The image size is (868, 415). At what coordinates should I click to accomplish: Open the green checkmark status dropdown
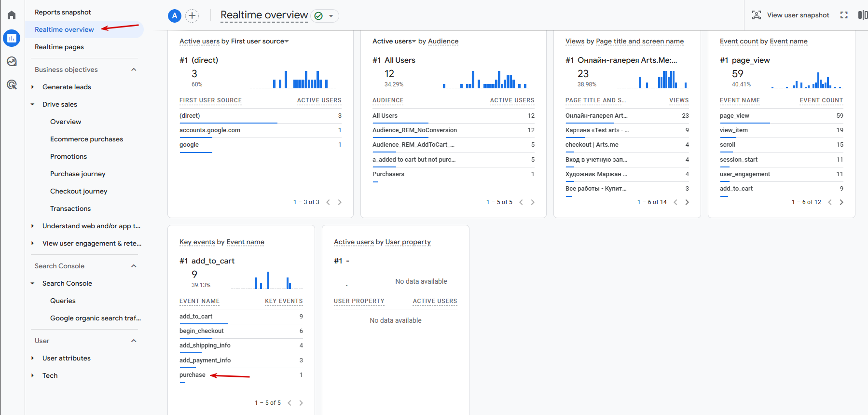pos(325,16)
